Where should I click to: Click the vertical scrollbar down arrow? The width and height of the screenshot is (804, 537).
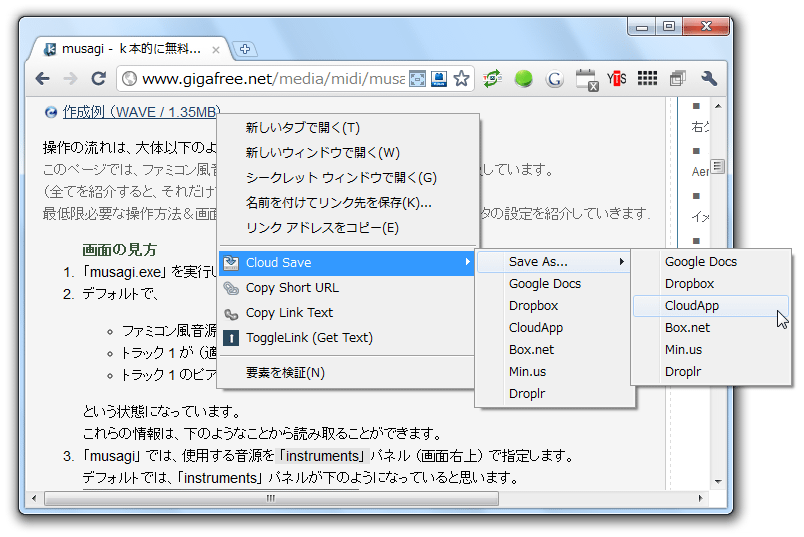pos(718,482)
